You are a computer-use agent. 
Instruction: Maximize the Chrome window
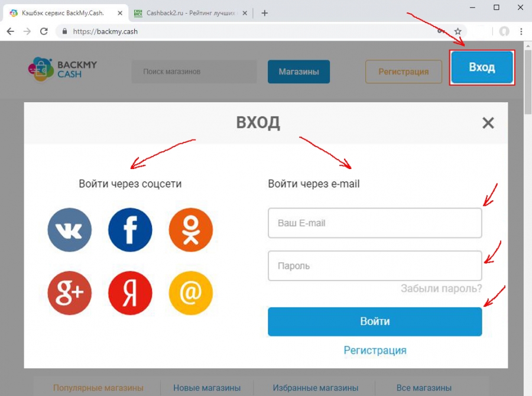[x=497, y=8]
